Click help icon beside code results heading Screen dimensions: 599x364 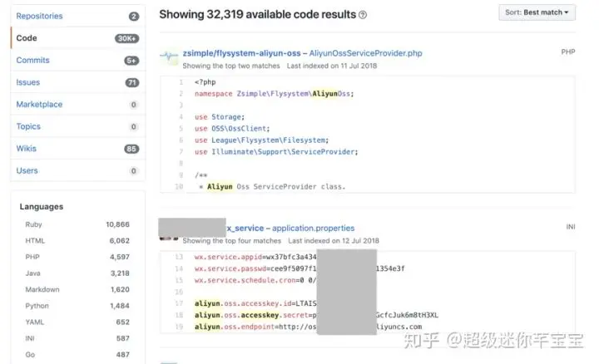[363, 15]
